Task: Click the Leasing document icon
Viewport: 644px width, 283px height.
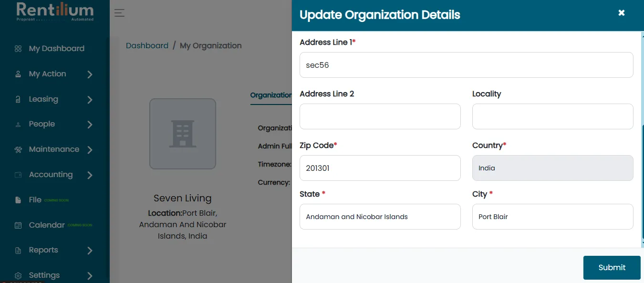Action: pyautogui.click(x=18, y=99)
